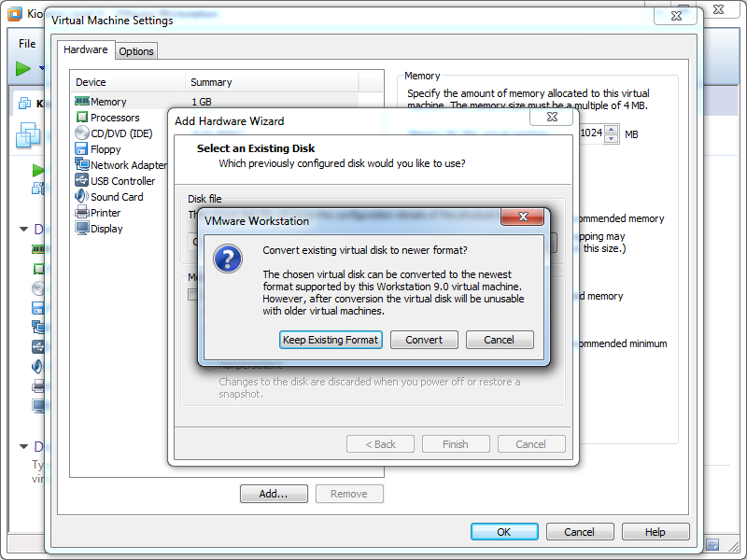Increase memory size with spinner up arrow
This screenshot has width=747, height=560.
point(612,130)
